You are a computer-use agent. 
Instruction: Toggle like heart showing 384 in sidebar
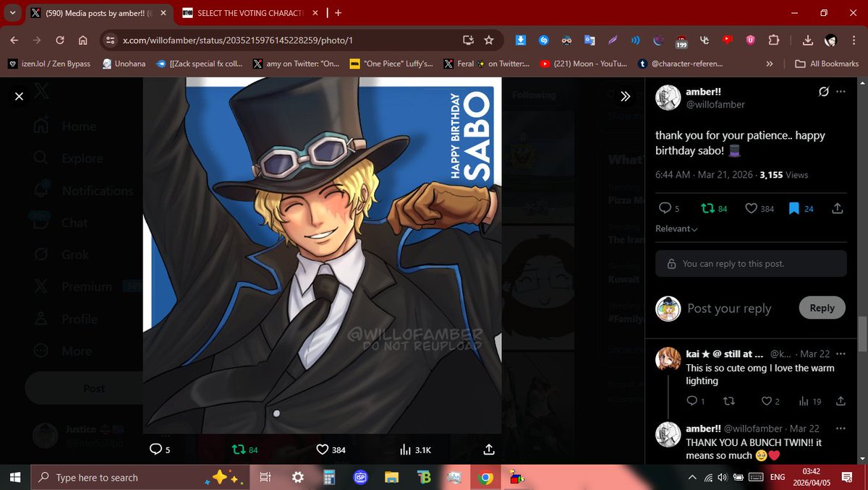pyautogui.click(x=759, y=208)
